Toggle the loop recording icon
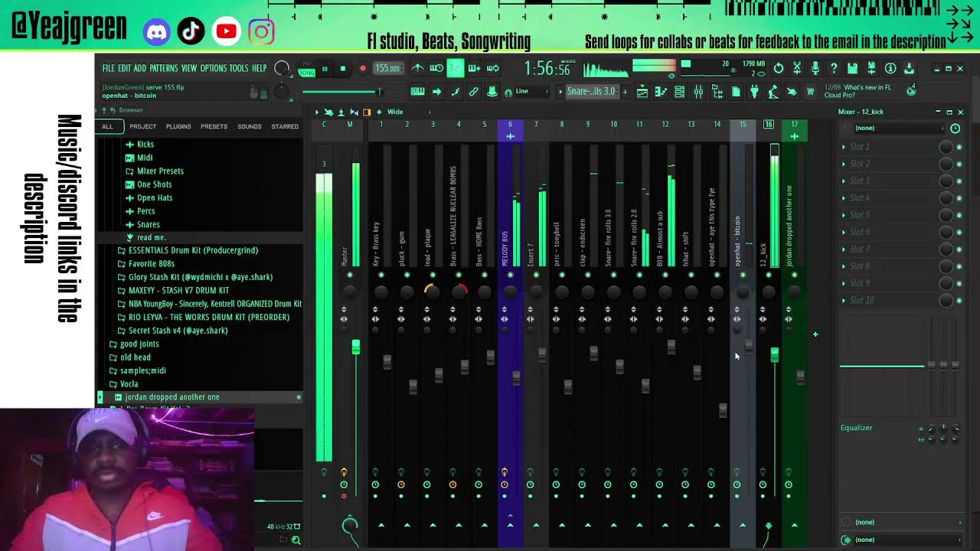 coord(492,68)
